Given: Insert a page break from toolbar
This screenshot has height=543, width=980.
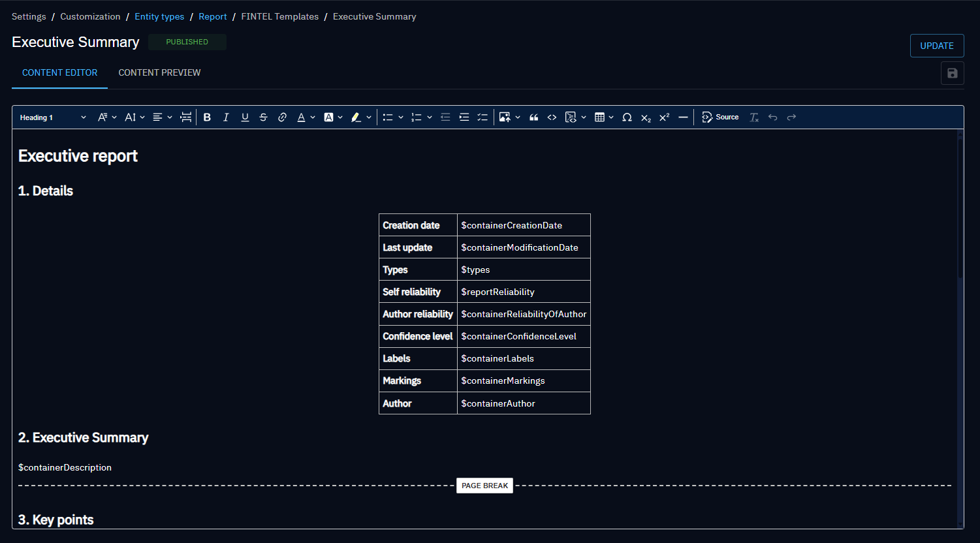Looking at the screenshot, I should 186,117.
